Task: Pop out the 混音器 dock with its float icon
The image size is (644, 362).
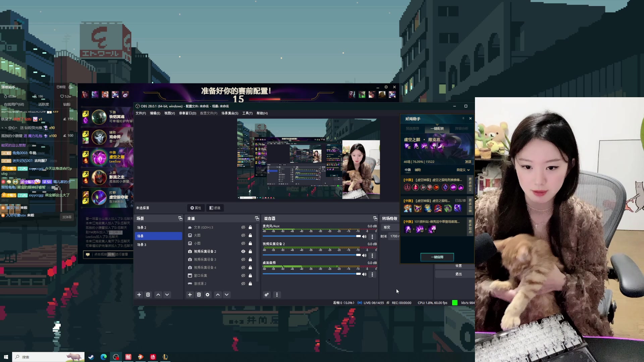Action: click(375, 218)
